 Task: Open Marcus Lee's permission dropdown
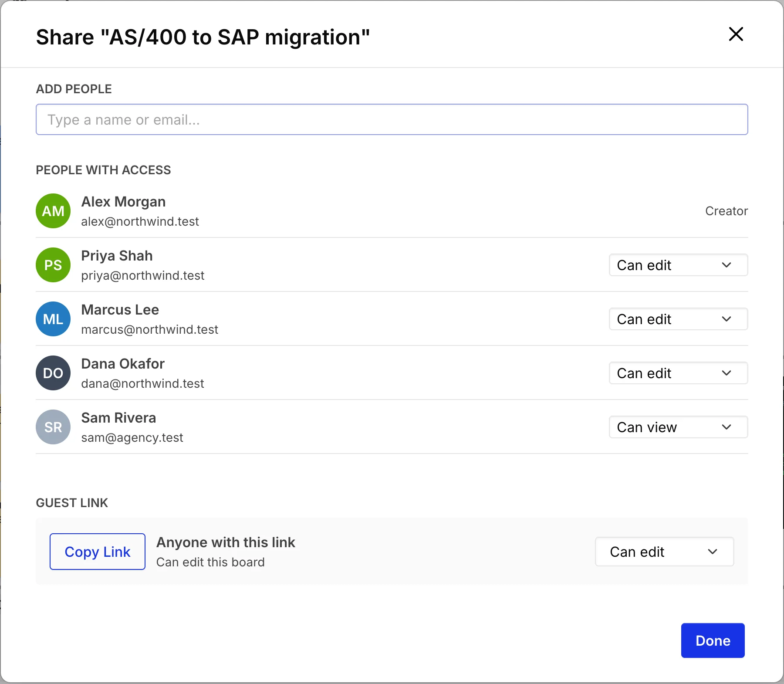tap(678, 319)
